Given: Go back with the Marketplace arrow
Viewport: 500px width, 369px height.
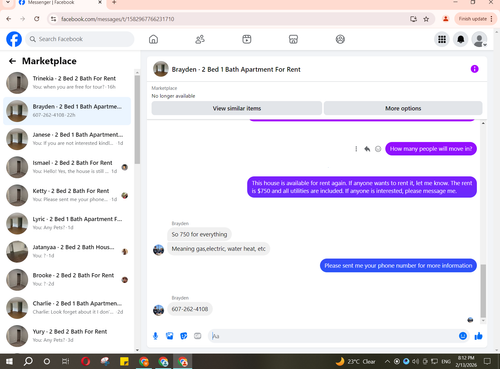Looking at the screenshot, I should [x=12, y=61].
